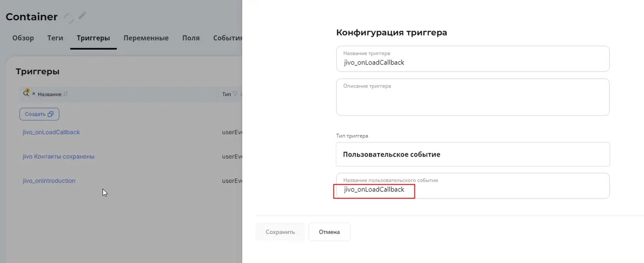Open the Тип триггера selector Пользовательское событие
The height and width of the screenshot is (263, 644).
[x=473, y=154]
